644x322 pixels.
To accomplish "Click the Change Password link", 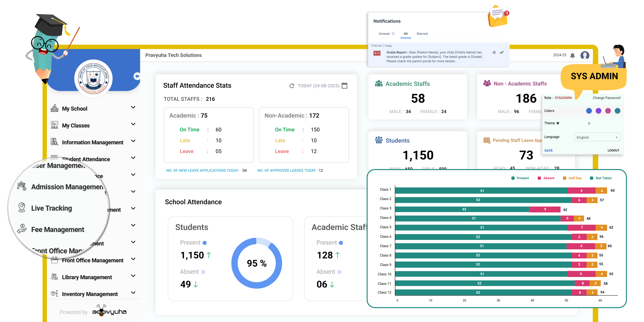I will click(x=606, y=98).
